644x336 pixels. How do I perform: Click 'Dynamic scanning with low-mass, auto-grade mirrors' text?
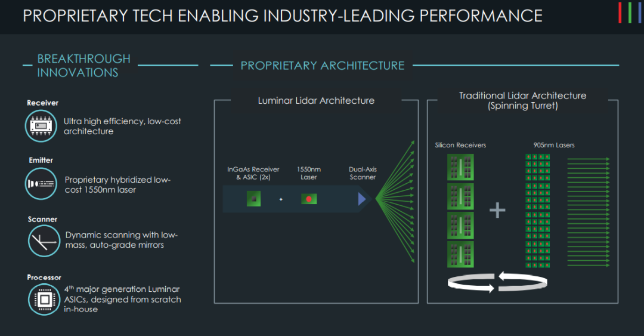(122, 240)
